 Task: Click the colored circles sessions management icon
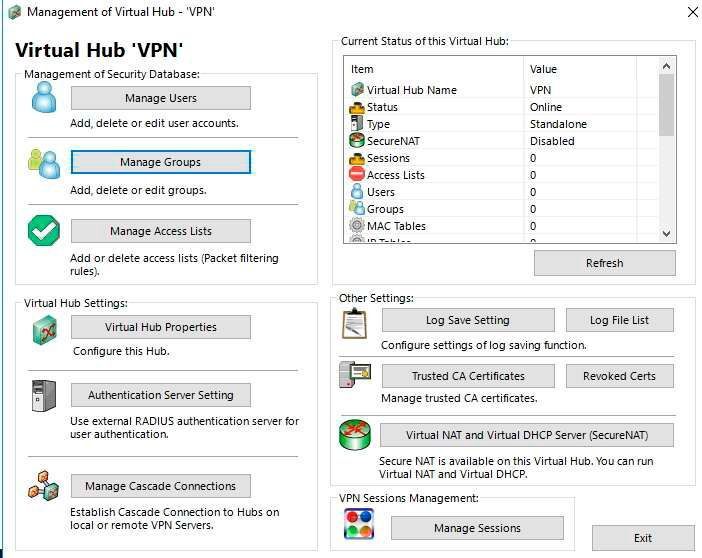359,524
